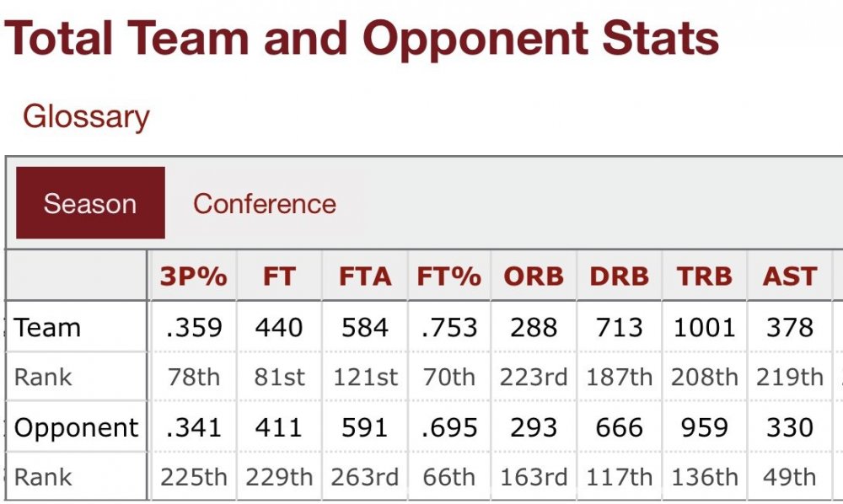
Task: Sort by the FTA column header
Action: tap(365, 276)
